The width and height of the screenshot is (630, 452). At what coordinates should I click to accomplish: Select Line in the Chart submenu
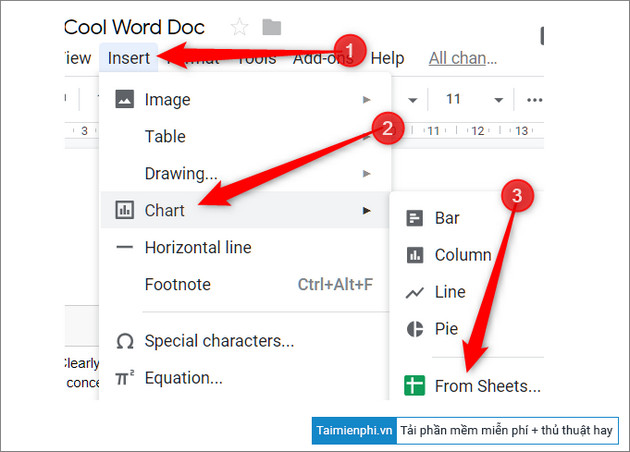(467, 292)
